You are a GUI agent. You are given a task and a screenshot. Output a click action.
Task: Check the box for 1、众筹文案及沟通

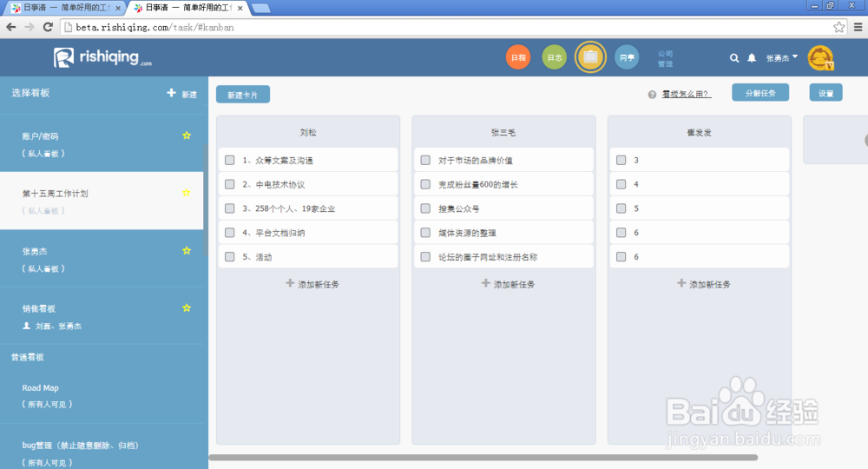230,160
